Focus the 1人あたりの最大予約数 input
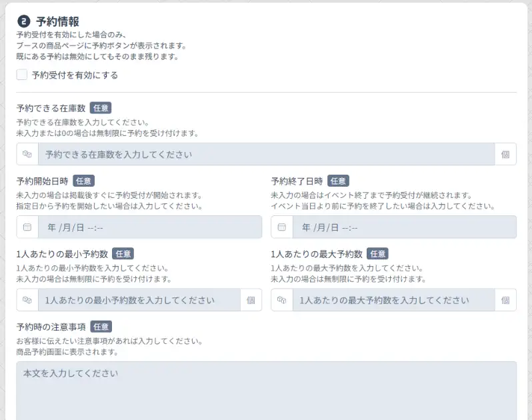This screenshot has width=532, height=420. tap(393, 300)
